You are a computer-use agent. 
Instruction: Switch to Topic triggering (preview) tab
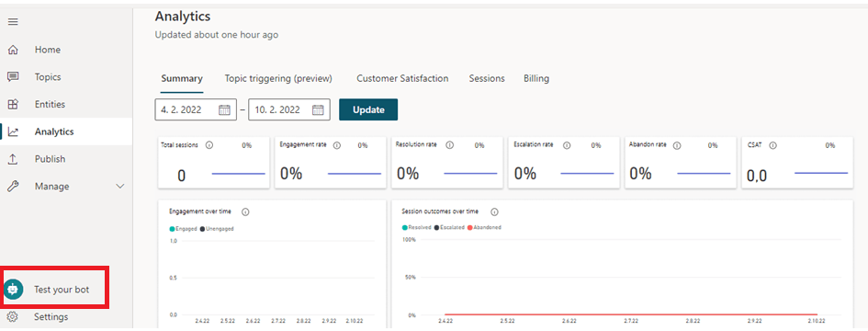(x=278, y=79)
